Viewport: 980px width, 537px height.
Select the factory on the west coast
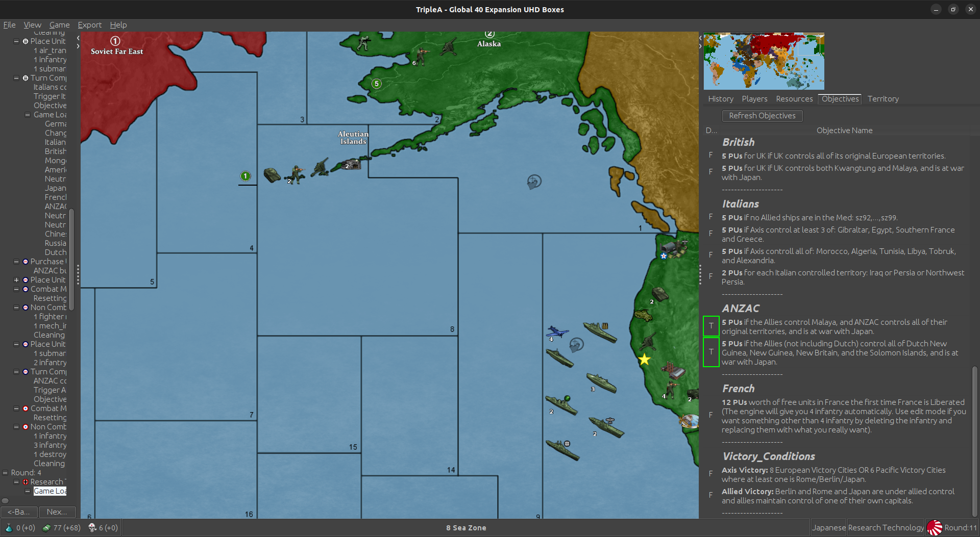click(x=673, y=370)
